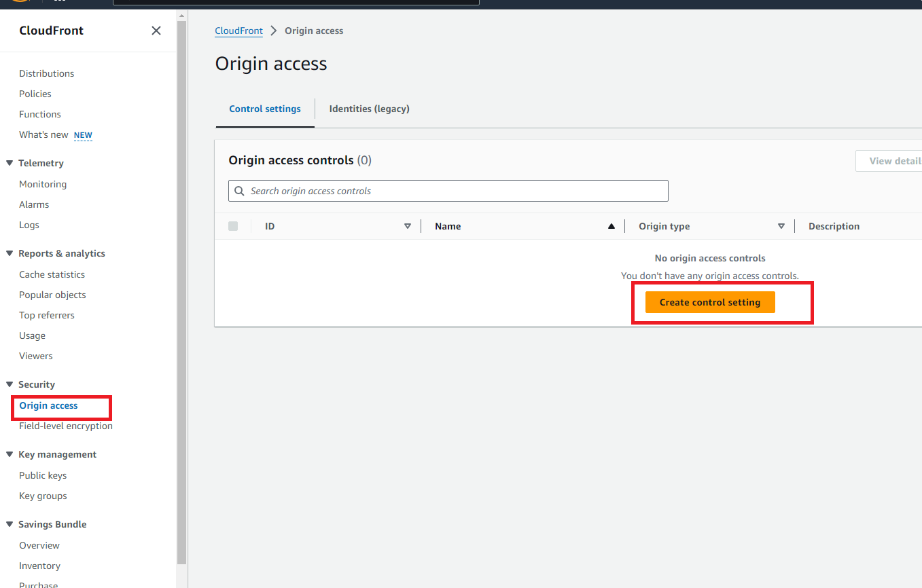Open Field-level encryption page
The width and height of the screenshot is (922, 588).
point(66,426)
